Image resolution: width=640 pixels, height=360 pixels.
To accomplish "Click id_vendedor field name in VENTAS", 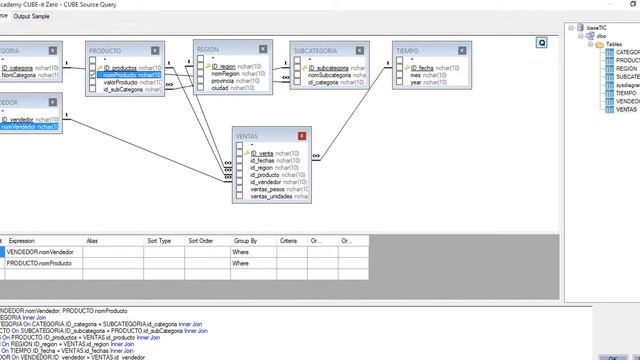I will (x=266, y=182).
